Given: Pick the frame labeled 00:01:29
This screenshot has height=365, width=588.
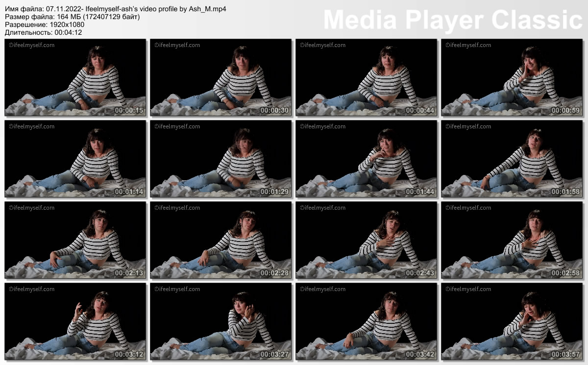Looking at the screenshot, I should pyautogui.click(x=221, y=159).
